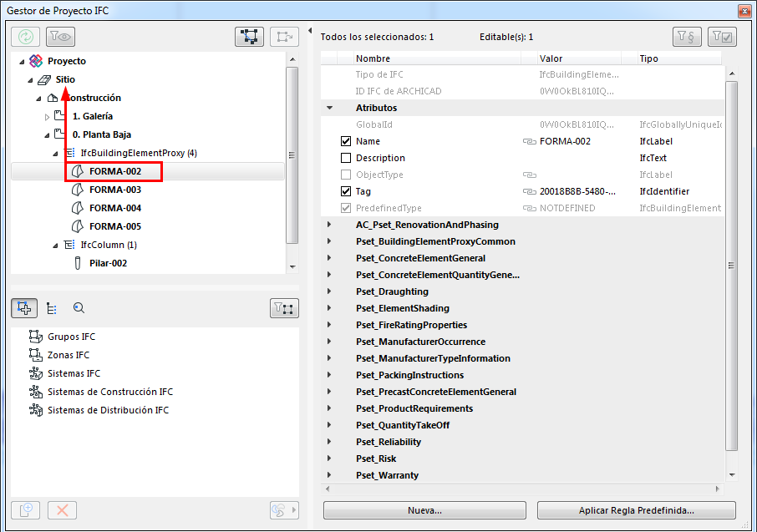The image size is (757, 532).
Task: Collapse the Proyecto root node
Action: tap(22, 61)
